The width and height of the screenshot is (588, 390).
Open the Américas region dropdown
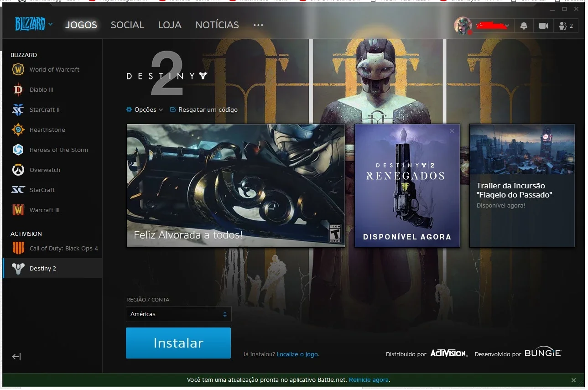pos(179,314)
